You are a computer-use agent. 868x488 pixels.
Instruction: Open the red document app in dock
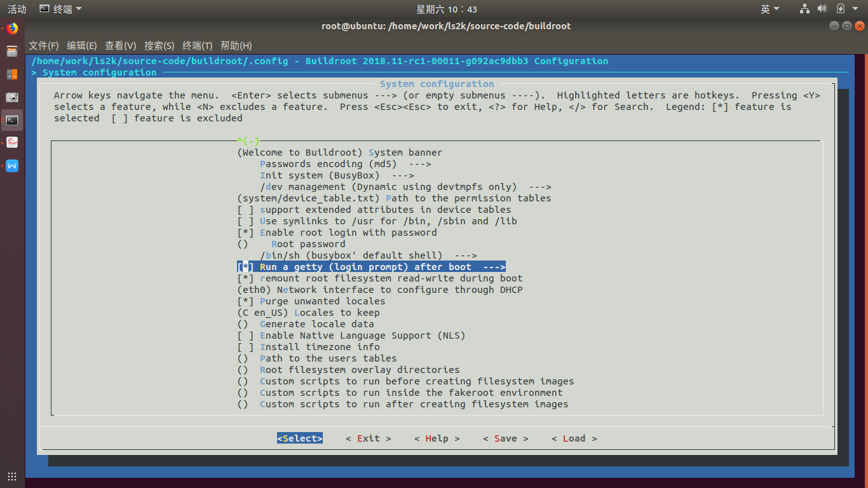click(12, 143)
